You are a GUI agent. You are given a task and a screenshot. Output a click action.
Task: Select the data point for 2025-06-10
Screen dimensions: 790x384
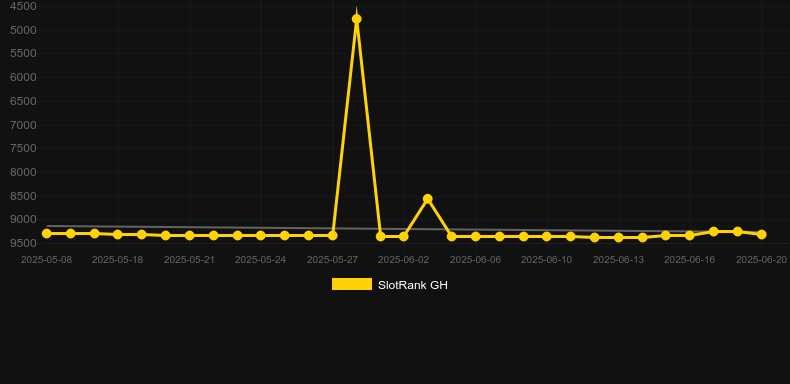(547, 236)
